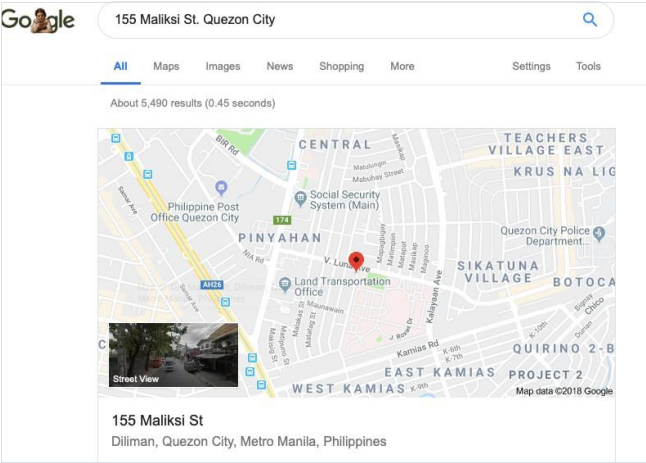
Task: Open the Settings dropdown
Action: 531,66
